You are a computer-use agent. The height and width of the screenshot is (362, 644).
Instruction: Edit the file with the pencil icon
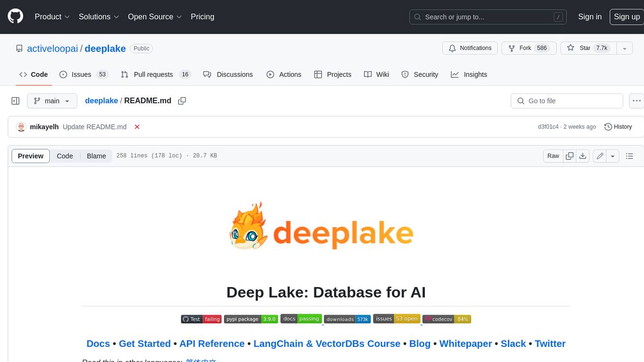click(599, 156)
